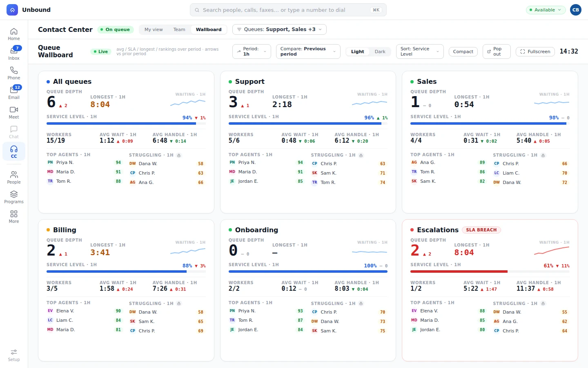Click the lock icon beside Struggling in Support

(361, 155)
